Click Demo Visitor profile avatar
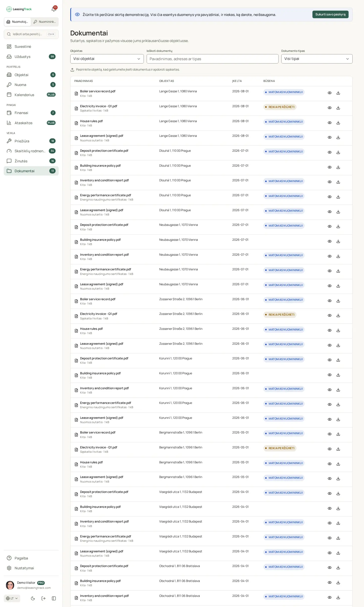The height and width of the screenshot is (607, 364). tap(10, 585)
